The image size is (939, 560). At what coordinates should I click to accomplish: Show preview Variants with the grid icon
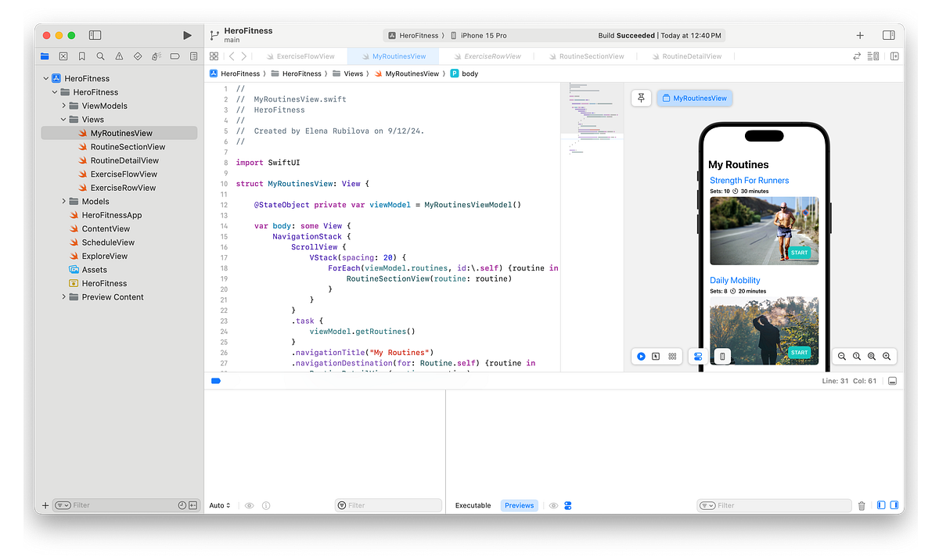672,356
